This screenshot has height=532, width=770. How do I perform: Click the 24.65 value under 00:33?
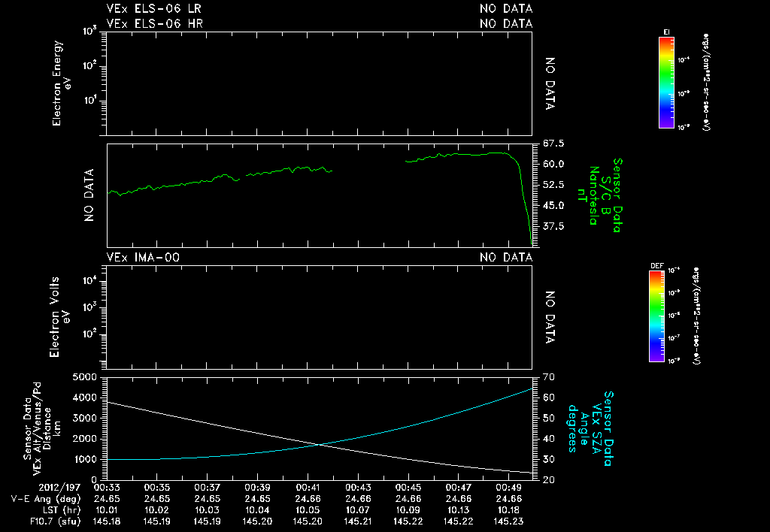[x=107, y=499]
